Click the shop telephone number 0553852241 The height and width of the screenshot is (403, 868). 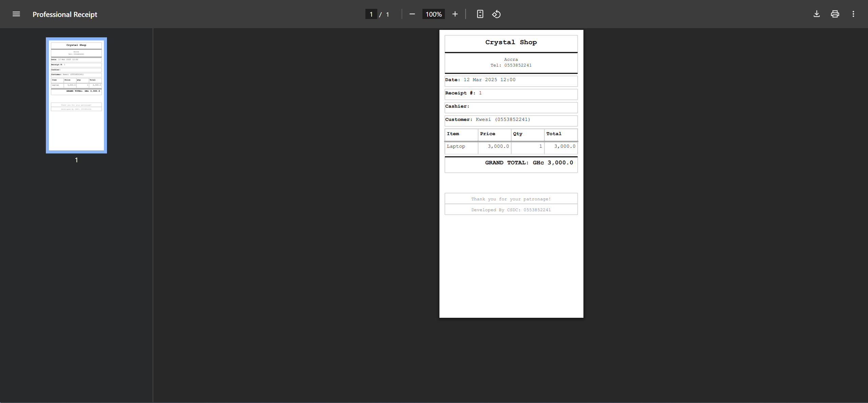518,65
